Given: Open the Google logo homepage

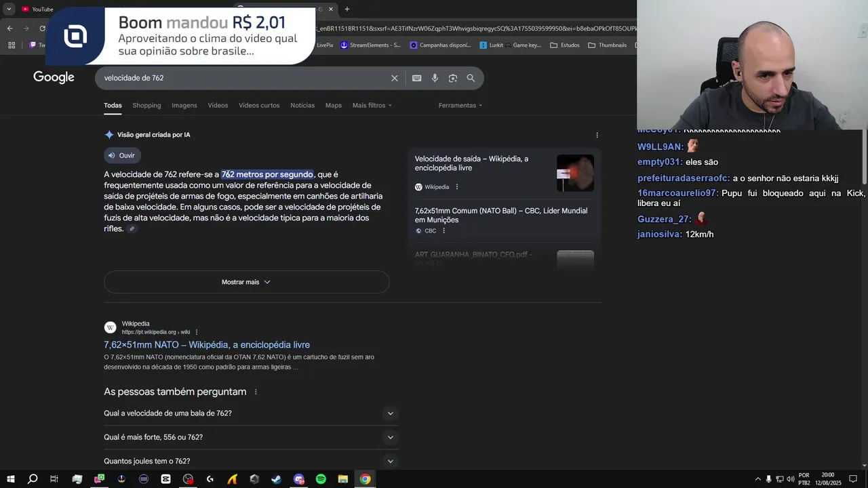Looking at the screenshot, I should point(54,77).
